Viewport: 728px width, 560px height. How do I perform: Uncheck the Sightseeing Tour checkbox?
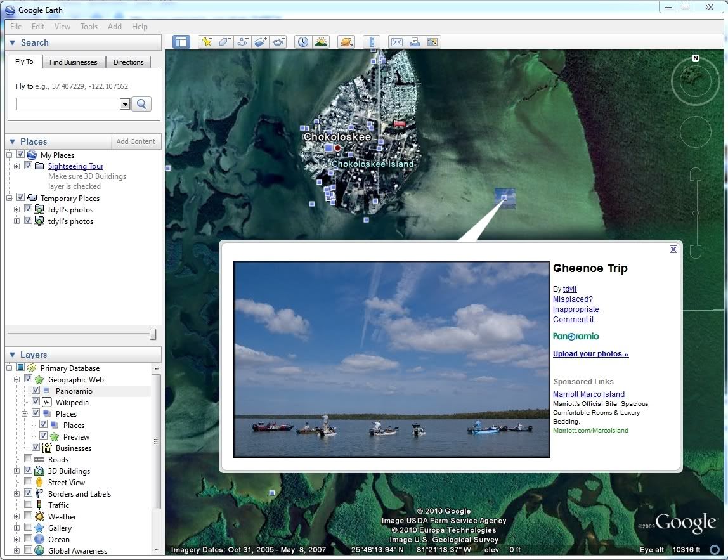[28, 166]
